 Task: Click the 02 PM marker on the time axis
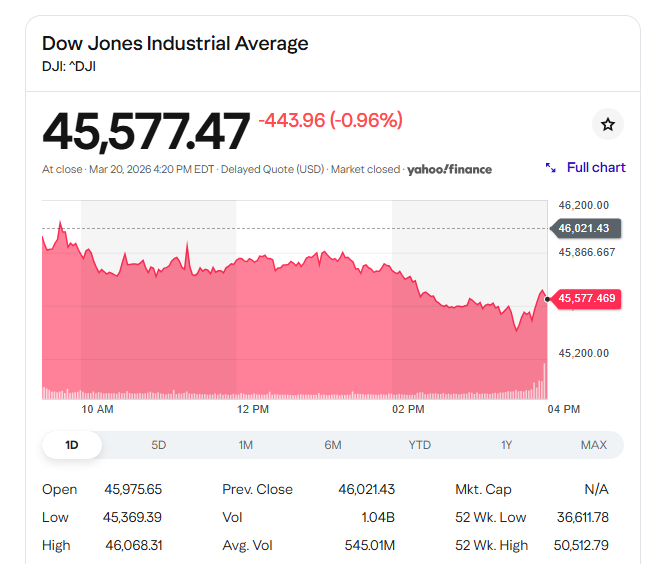408,409
